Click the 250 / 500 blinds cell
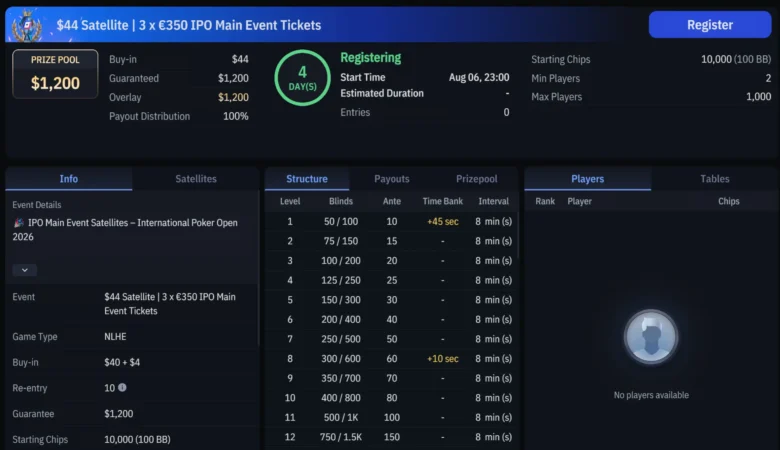Screen dimensions: 780x450 (x=341, y=339)
